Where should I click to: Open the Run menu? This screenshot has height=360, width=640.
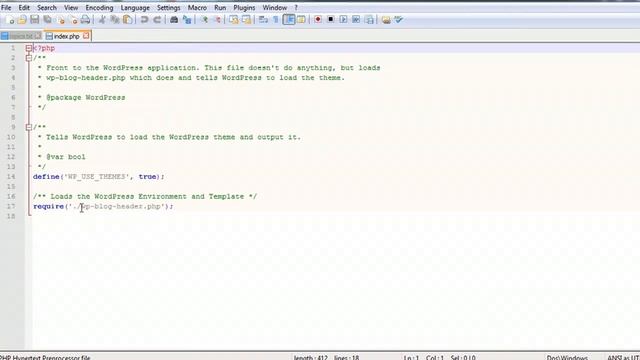coord(220,8)
